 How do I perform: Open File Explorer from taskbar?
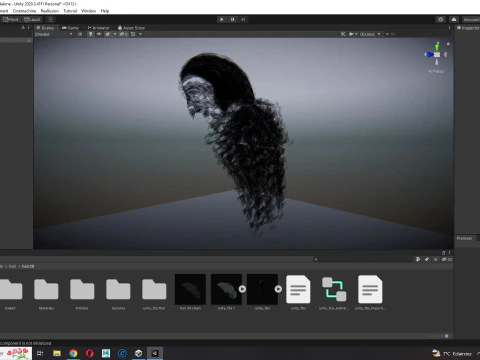(x=57, y=353)
